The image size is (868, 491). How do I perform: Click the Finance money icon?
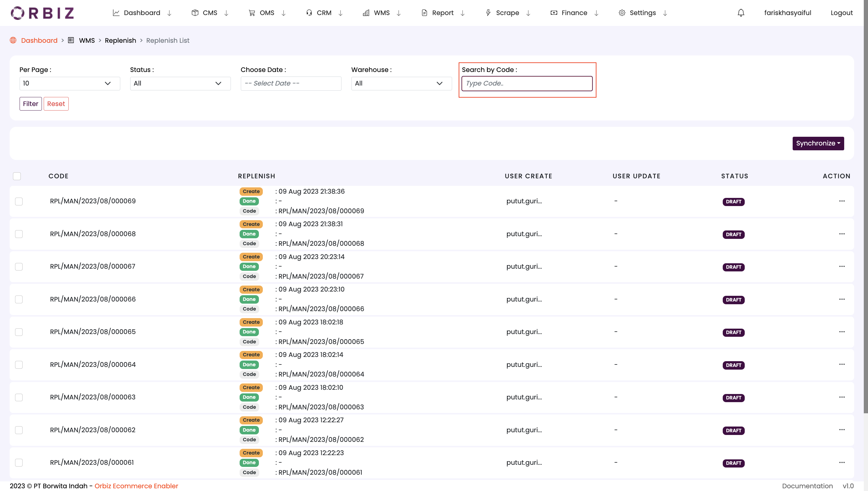pos(554,13)
